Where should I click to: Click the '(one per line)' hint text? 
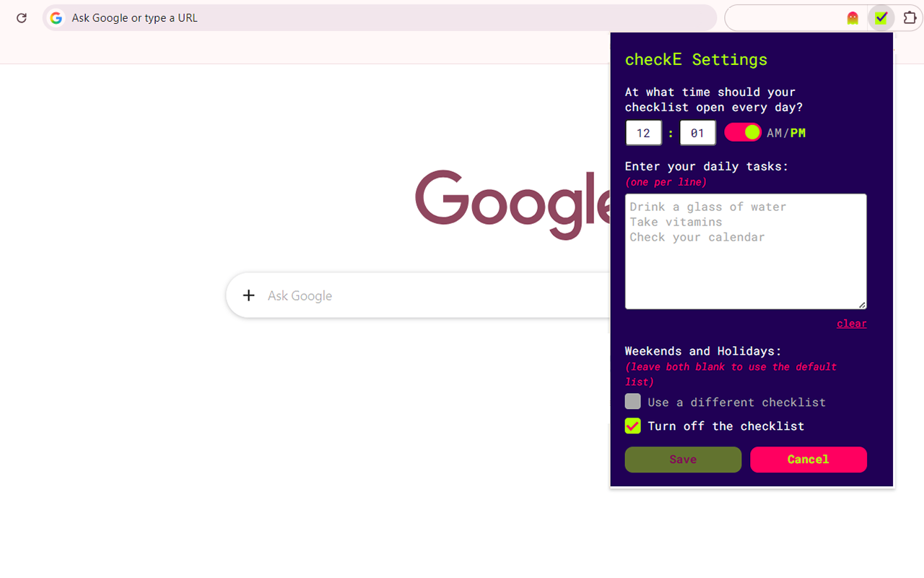point(666,183)
